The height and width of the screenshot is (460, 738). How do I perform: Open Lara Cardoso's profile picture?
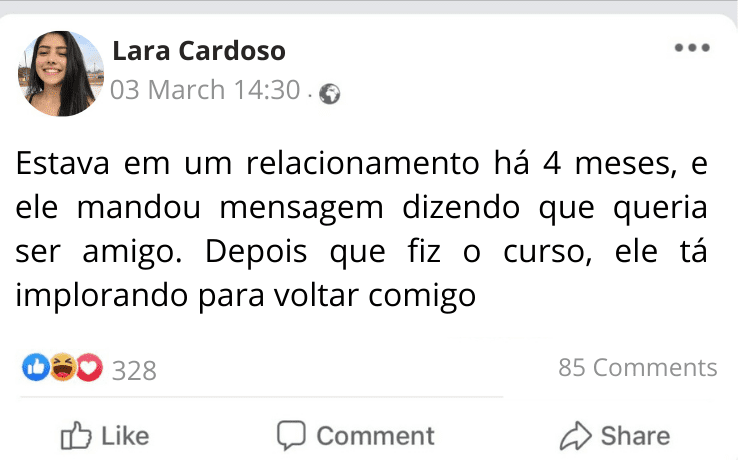point(60,72)
